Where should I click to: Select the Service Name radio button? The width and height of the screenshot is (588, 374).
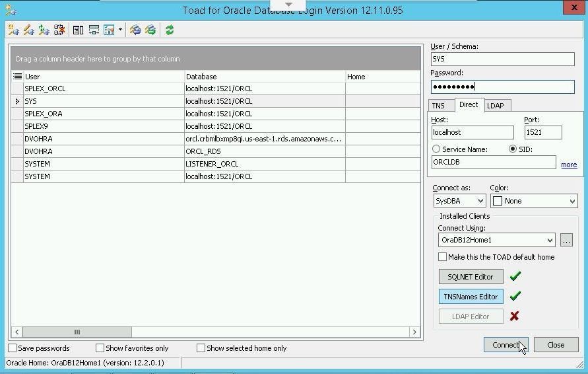[436, 149]
